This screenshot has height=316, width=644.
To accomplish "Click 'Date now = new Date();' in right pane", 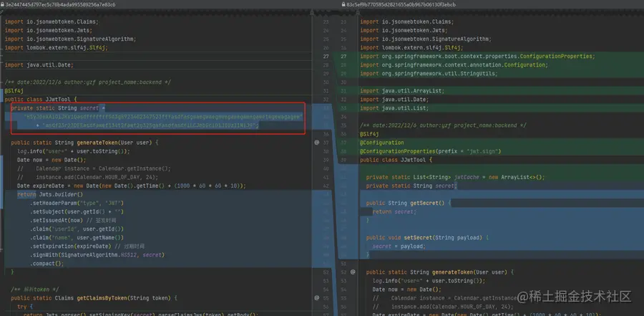I will [407, 289].
